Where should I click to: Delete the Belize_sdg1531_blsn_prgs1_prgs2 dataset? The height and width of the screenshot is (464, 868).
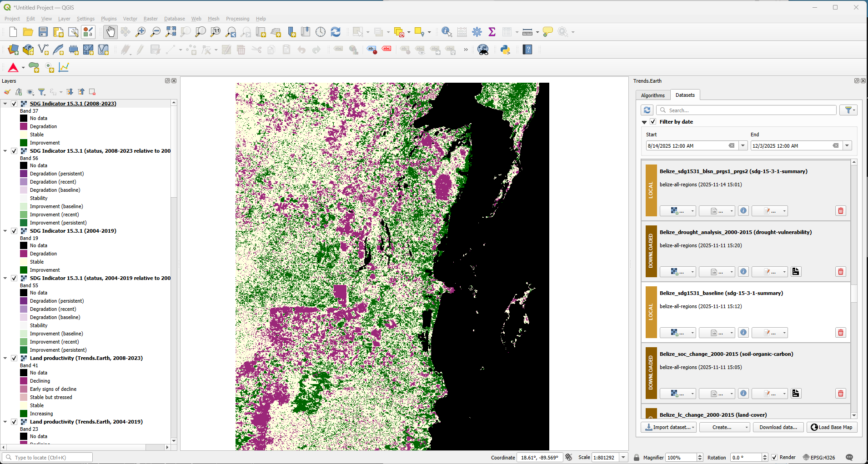(841, 211)
